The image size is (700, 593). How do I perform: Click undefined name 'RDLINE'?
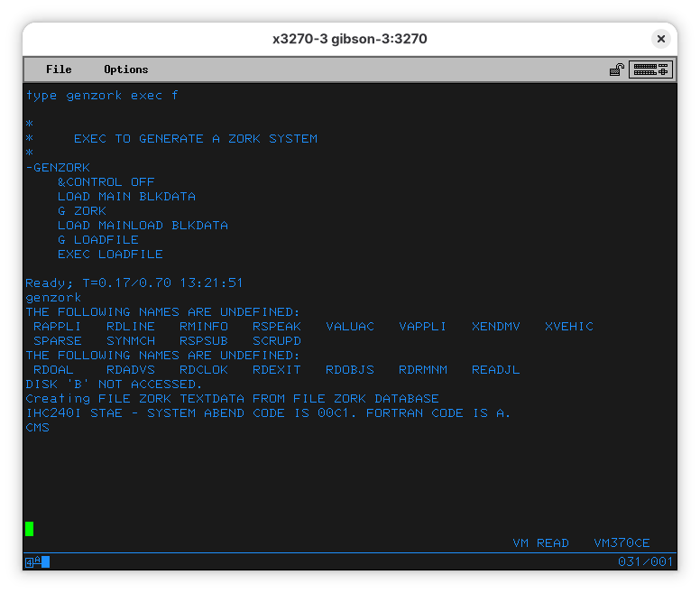(x=131, y=327)
